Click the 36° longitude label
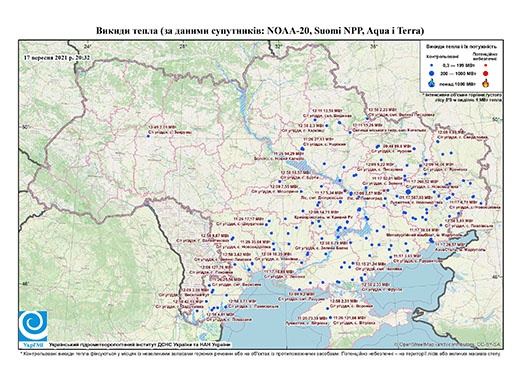Image resolution: width=520 pixels, height=368 pixels. coord(374,47)
